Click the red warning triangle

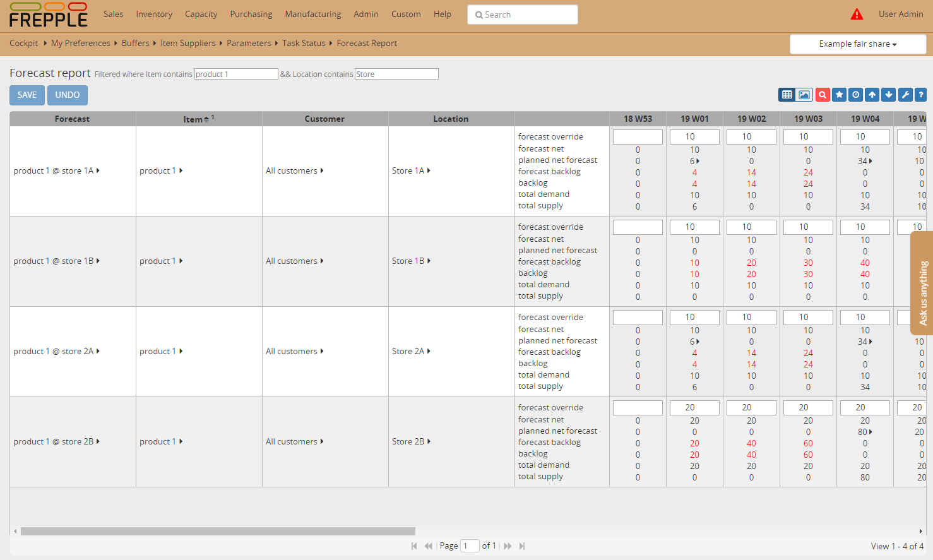857,13
